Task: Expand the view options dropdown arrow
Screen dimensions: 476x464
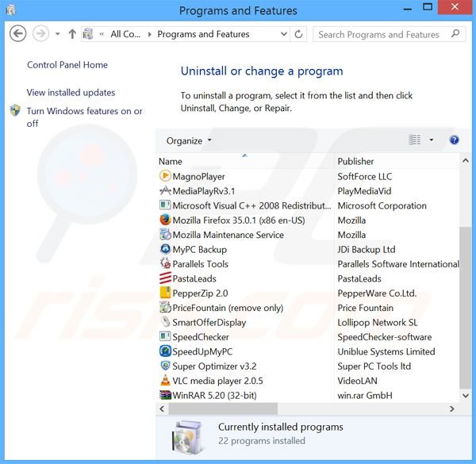Action: pos(431,140)
